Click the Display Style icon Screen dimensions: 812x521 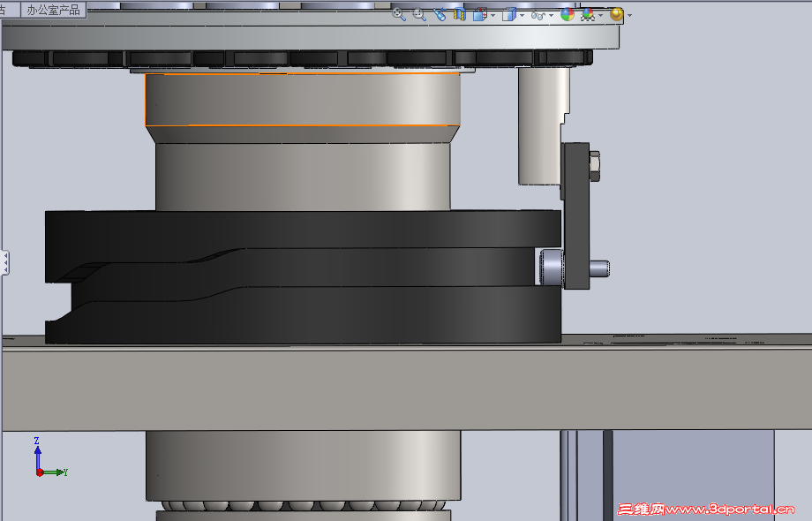point(509,14)
